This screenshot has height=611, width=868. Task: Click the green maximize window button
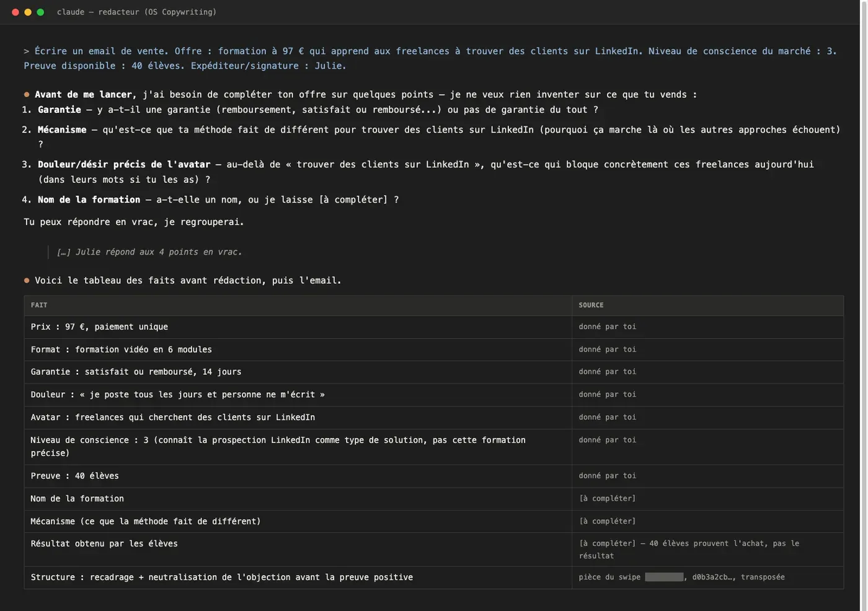coord(40,12)
